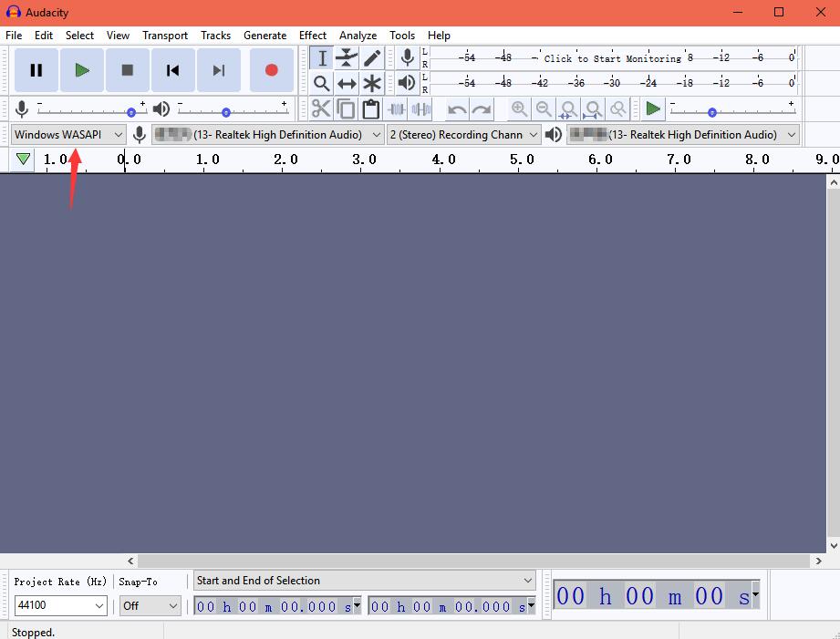The image size is (840, 639).
Task: Start playback with the Play button
Action: [82, 70]
